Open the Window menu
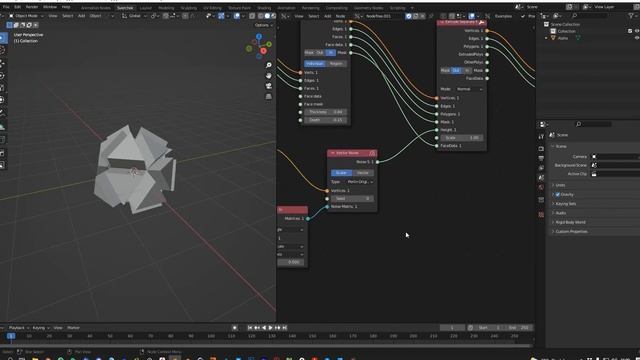Screen dimensions: 640x360 [50, 7]
